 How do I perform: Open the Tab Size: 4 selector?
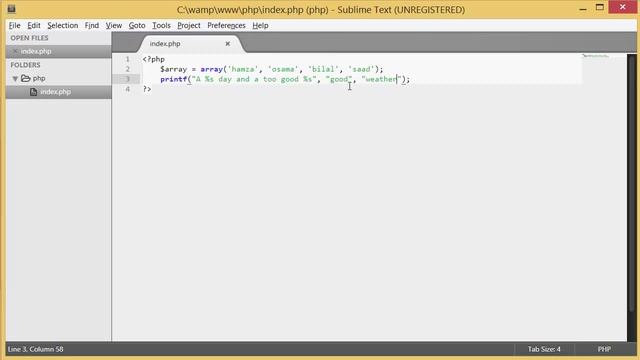click(x=544, y=349)
